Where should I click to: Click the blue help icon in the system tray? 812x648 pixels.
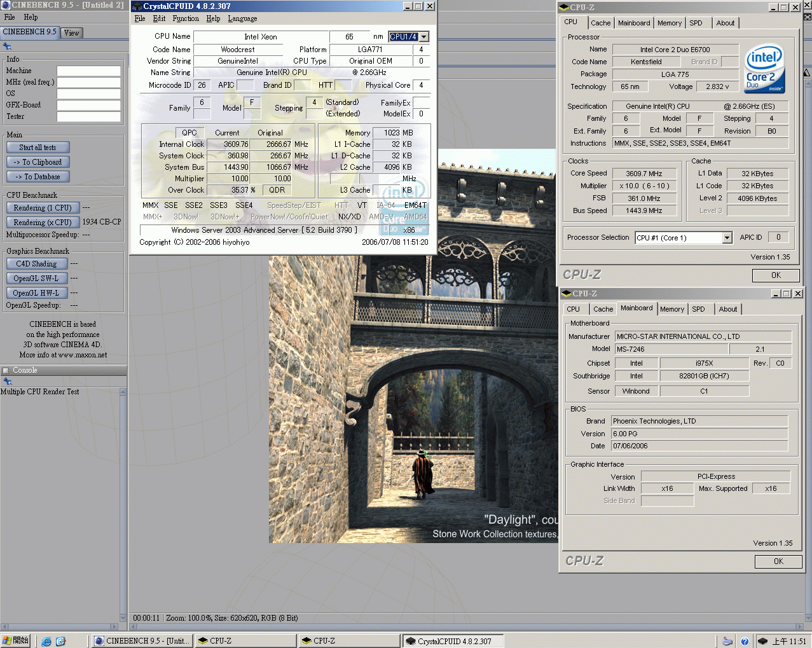click(x=745, y=641)
